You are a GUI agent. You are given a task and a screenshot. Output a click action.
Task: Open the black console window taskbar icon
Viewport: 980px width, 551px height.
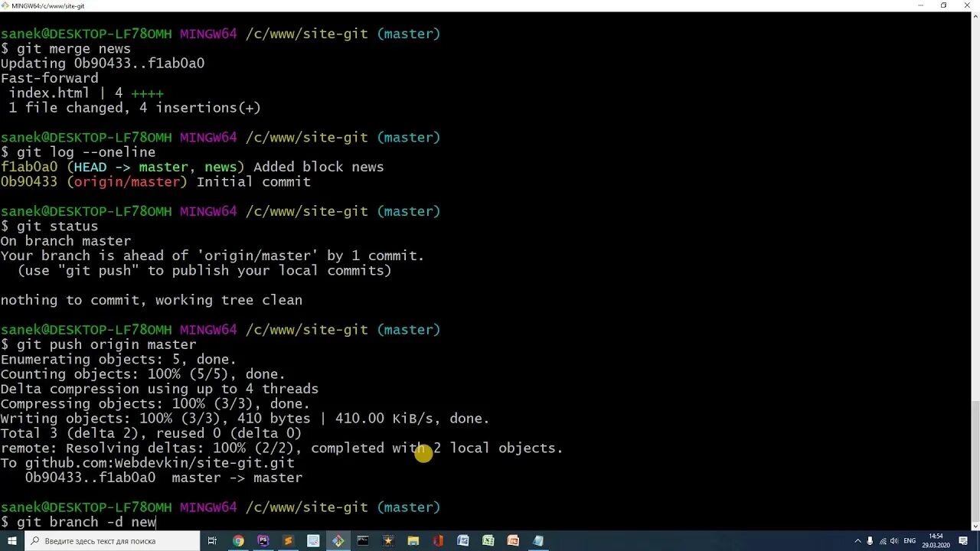(363, 541)
